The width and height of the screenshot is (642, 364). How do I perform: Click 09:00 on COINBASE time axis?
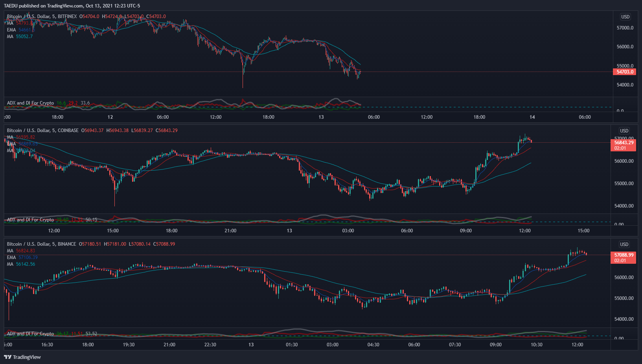(466, 231)
